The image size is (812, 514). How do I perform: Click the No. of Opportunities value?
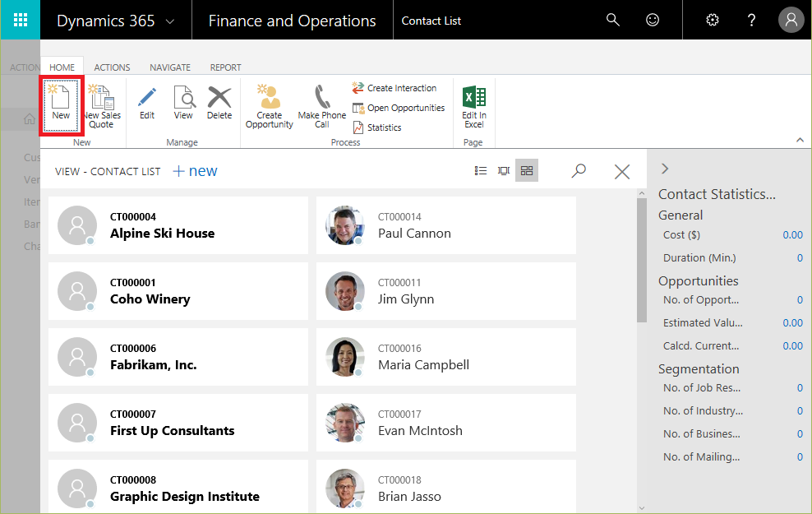pos(800,300)
